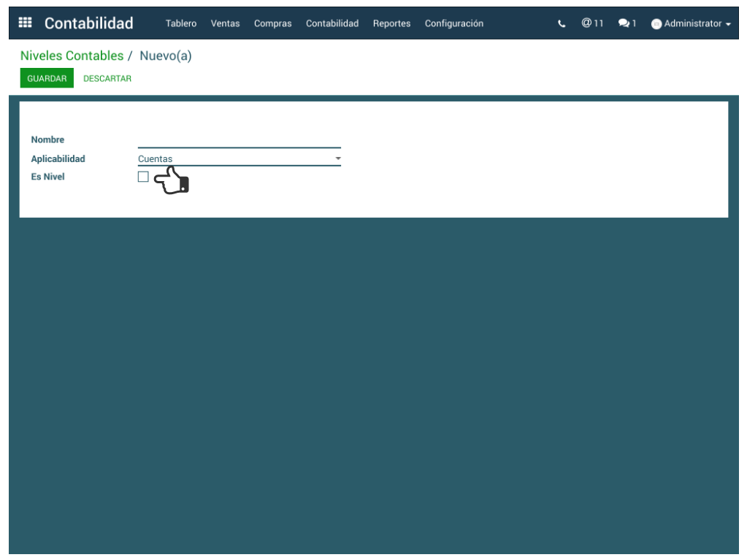Expand the Aplicabilidad dropdown showing Cuentas

[x=239, y=158]
